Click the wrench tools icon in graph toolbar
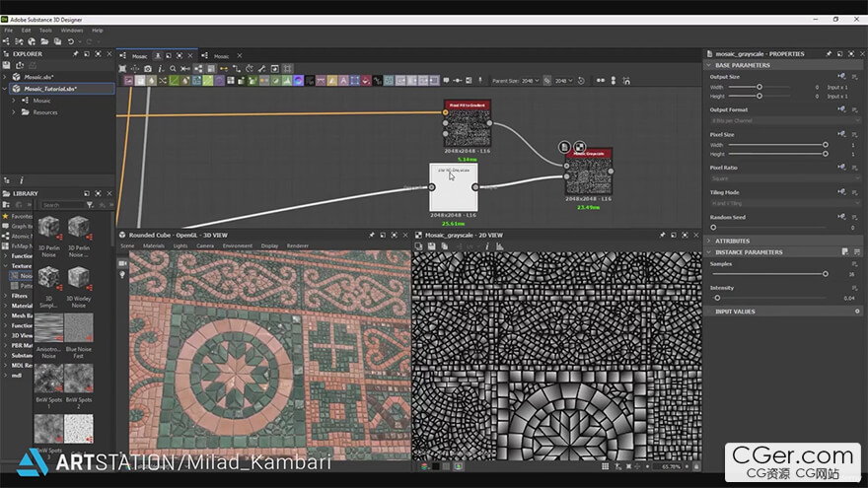The height and width of the screenshot is (488, 868). click(x=261, y=69)
